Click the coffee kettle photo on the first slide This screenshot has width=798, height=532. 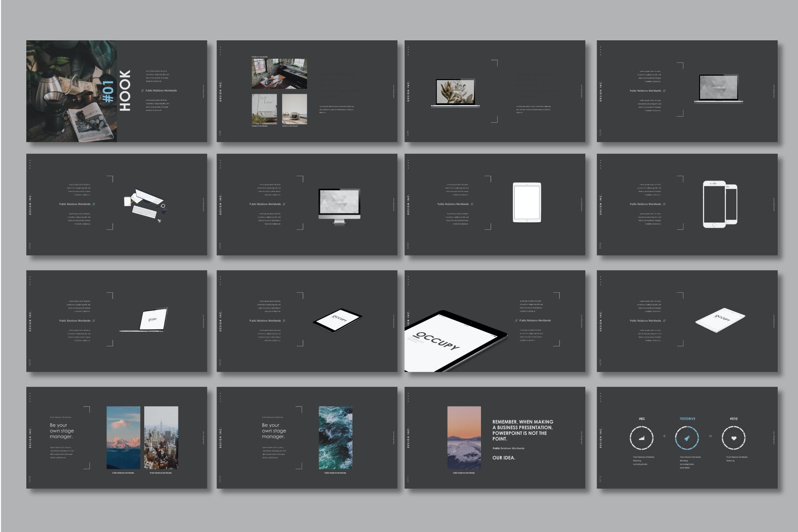71,91
